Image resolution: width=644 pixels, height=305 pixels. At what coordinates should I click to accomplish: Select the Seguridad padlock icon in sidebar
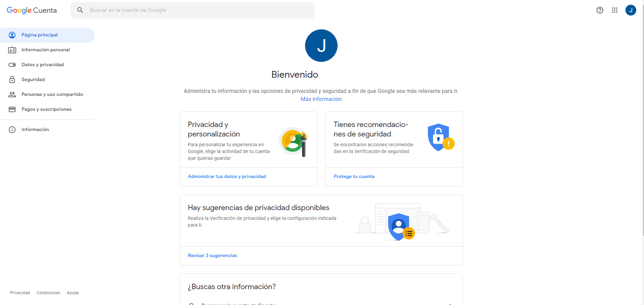pos(12,79)
